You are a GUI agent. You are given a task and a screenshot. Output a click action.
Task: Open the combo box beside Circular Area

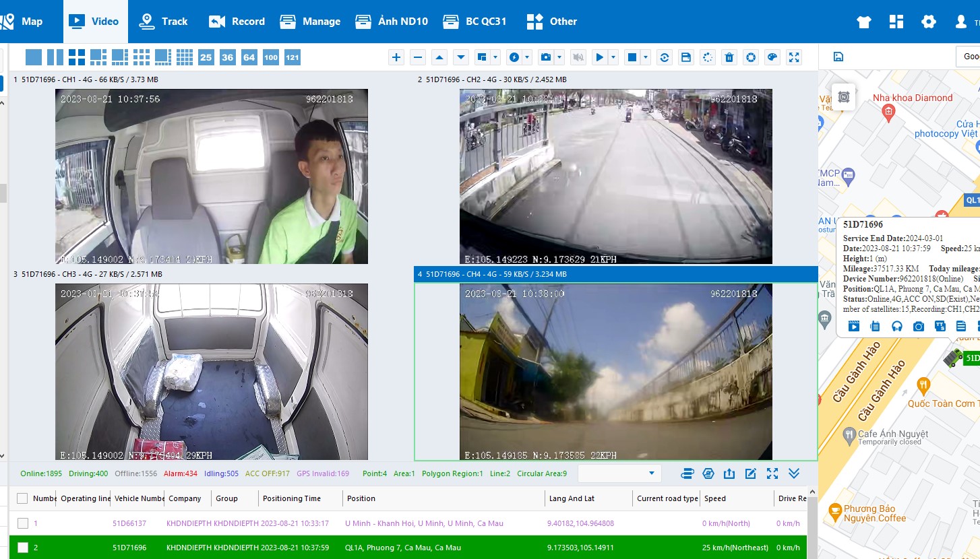pyautogui.click(x=619, y=473)
